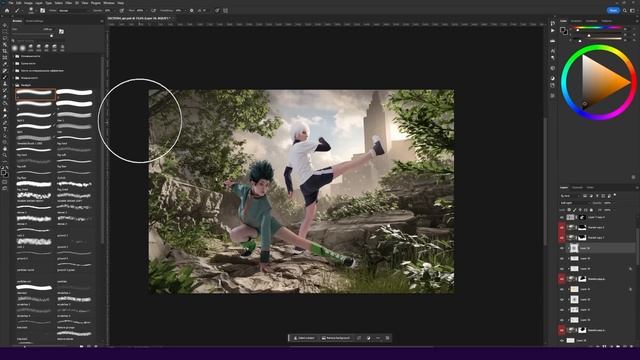Switch to the Channels tab

[577, 187]
